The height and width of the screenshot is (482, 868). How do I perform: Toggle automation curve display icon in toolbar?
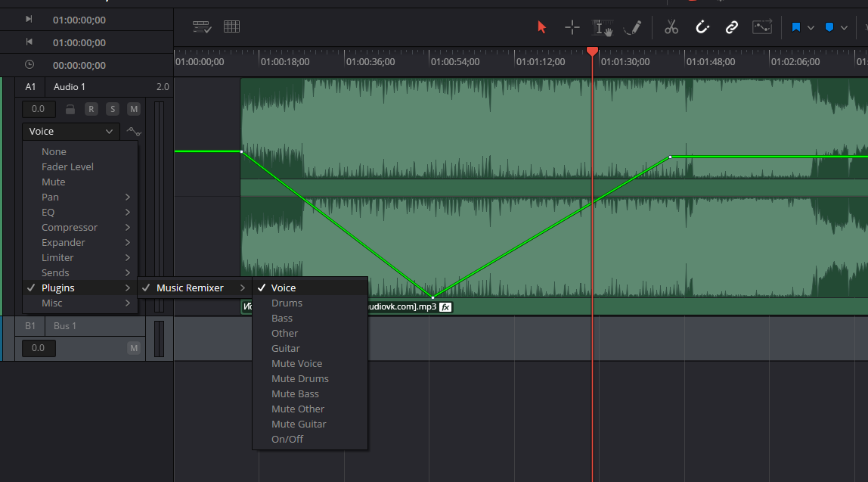point(761,27)
